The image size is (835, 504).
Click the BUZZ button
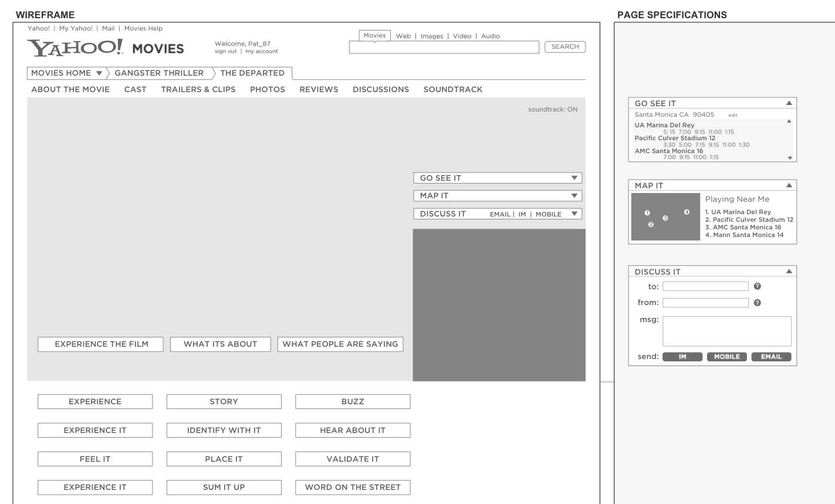click(353, 402)
